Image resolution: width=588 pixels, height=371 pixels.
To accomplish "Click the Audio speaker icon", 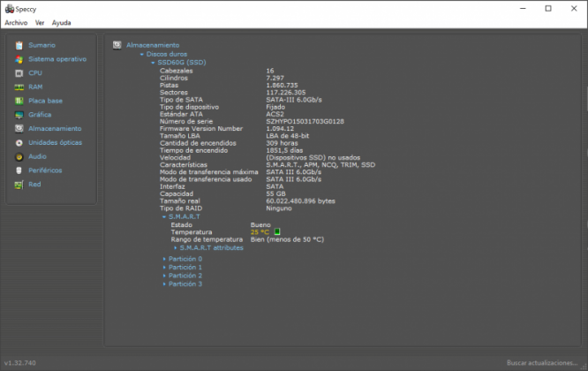I will click(19, 157).
